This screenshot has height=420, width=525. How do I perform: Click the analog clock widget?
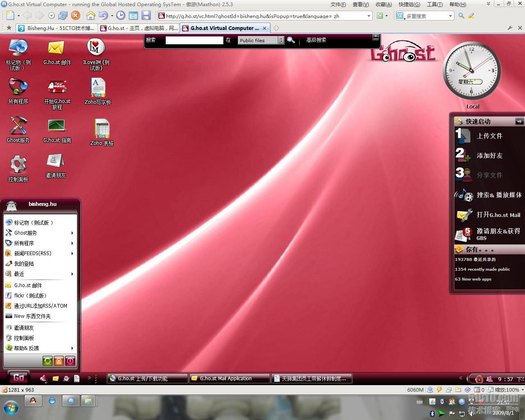472,71
